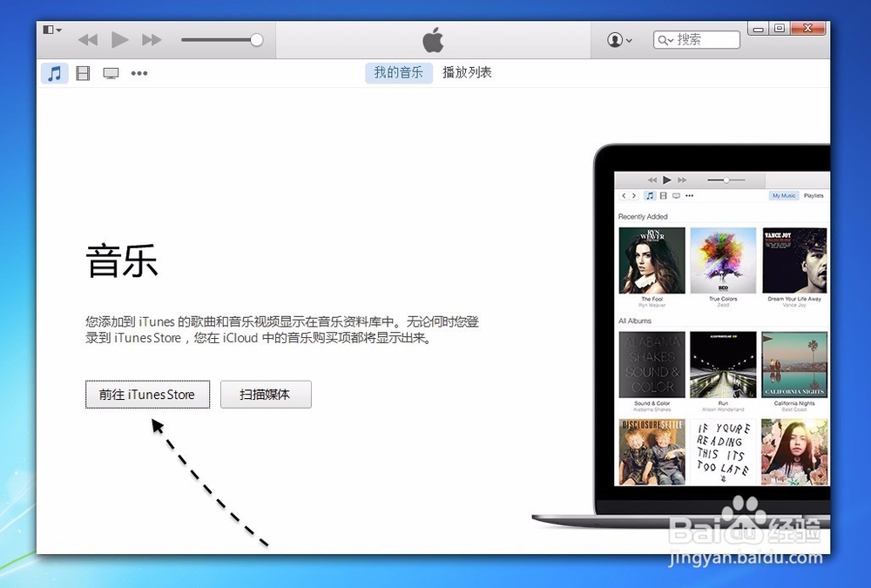
Task: Maximize the iTunes window
Action: (x=780, y=29)
